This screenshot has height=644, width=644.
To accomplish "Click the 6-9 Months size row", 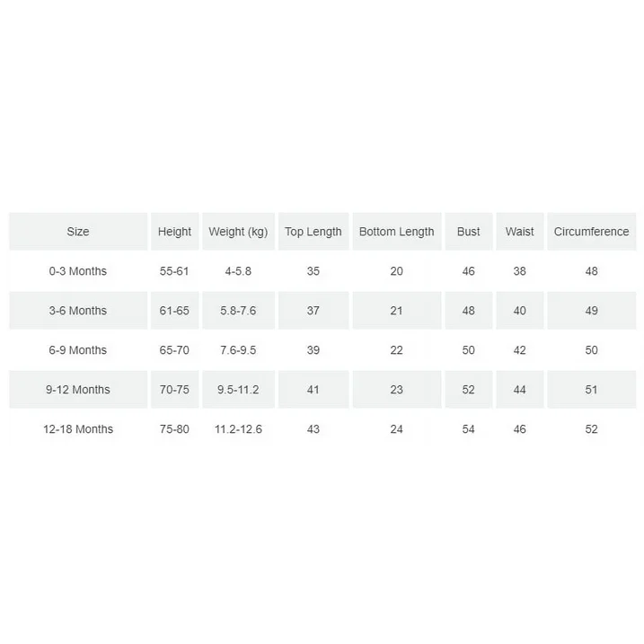I will click(78, 350).
